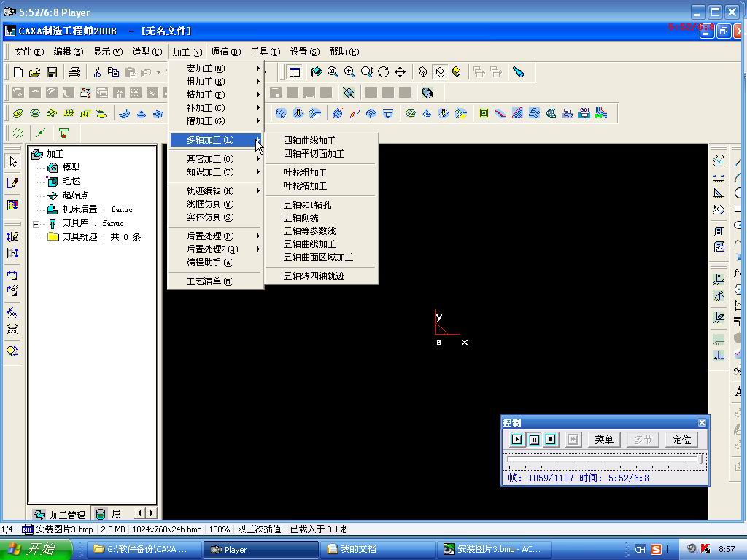The height and width of the screenshot is (560, 747).
Task: Click the pause button in control panel
Action: tap(534, 440)
